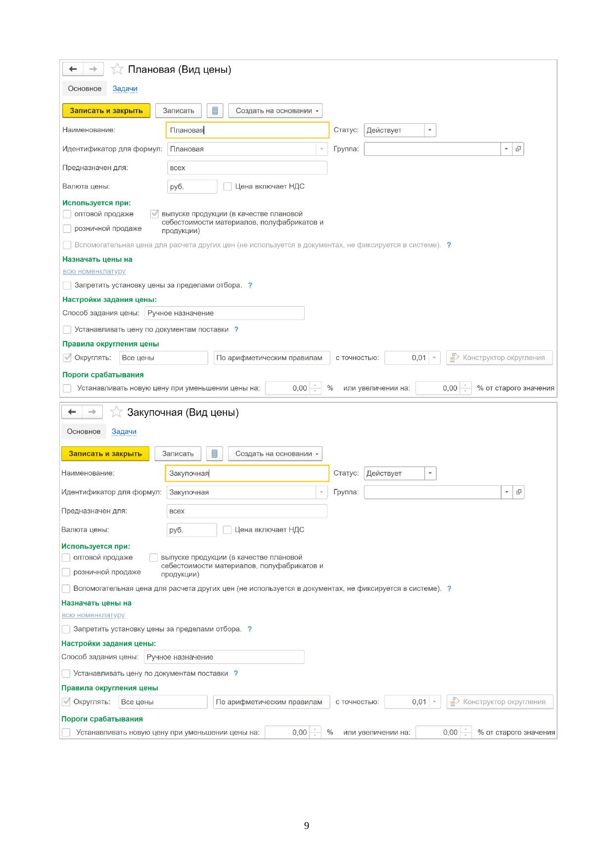Click Наименование field with Плановая text
614x868 pixels.
[x=247, y=130]
